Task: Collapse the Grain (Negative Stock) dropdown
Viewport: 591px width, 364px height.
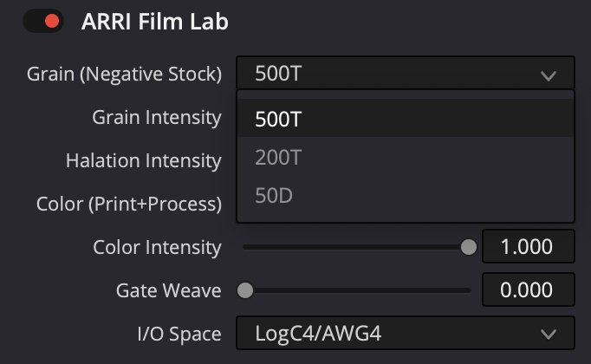Action: point(405,74)
